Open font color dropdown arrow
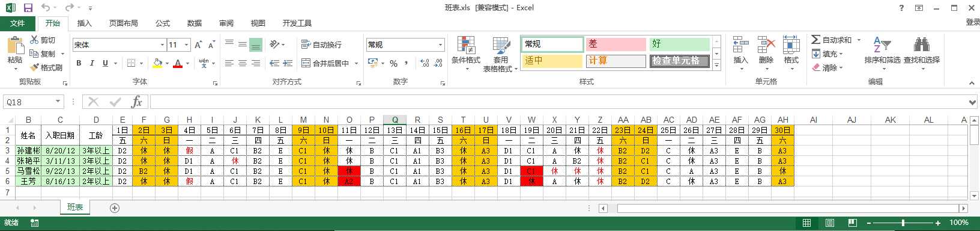Screen dimensions: 980x231 pyautogui.click(x=187, y=63)
